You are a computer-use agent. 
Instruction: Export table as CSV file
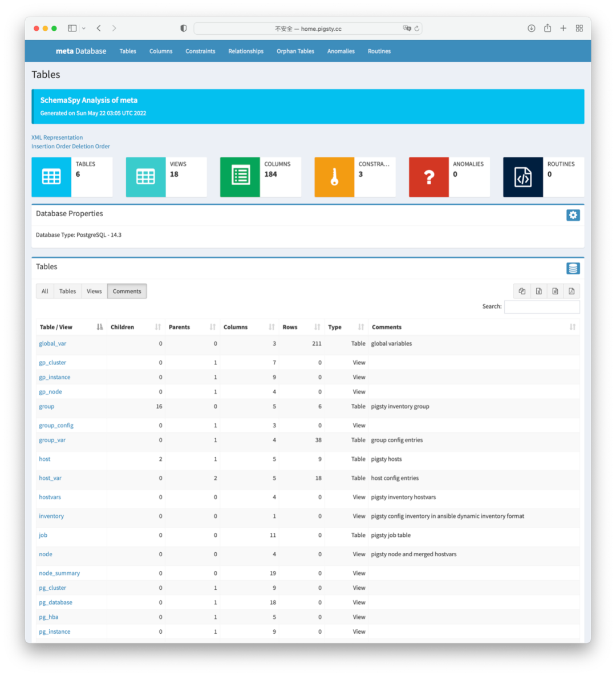click(555, 292)
